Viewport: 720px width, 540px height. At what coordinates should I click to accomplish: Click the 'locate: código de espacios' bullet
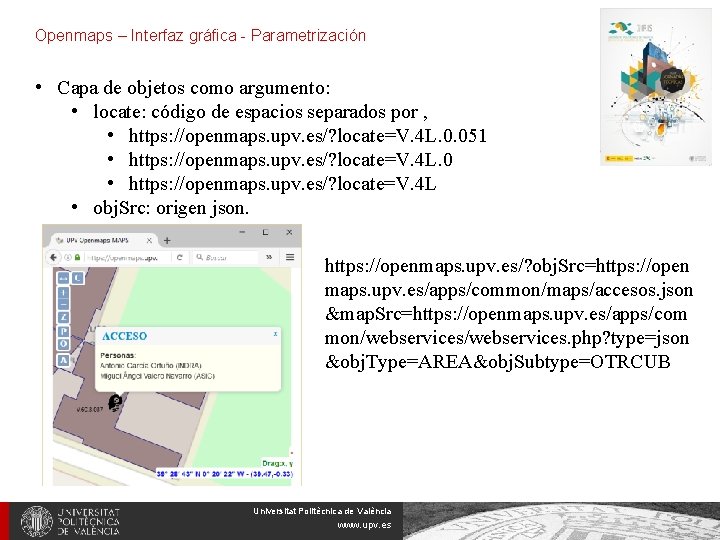(260, 112)
